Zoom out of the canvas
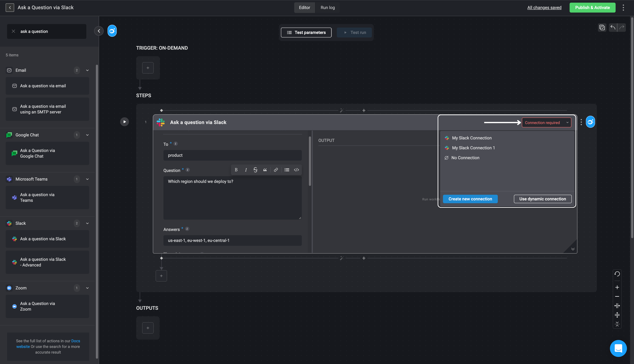 coord(617,297)
